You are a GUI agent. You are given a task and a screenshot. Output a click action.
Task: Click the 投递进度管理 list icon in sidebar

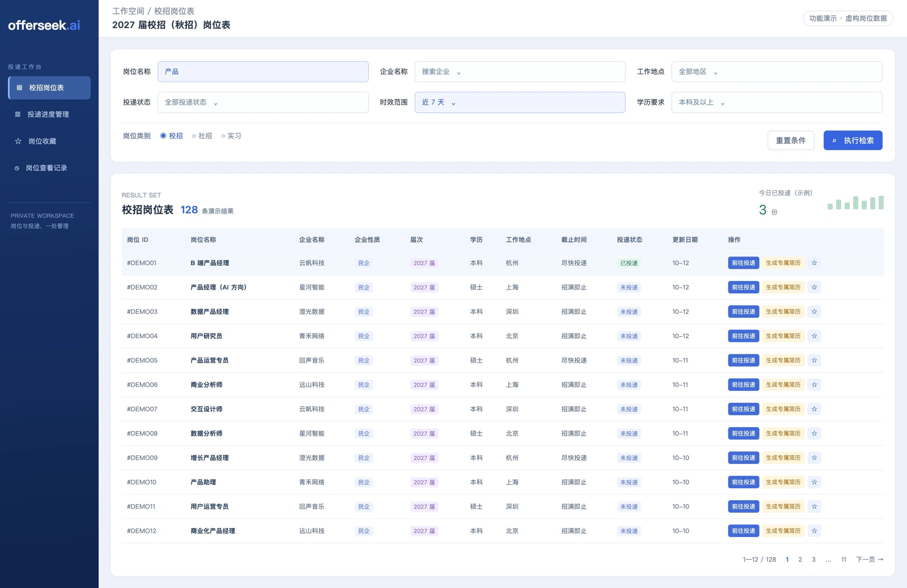click(x=18, y=114)
